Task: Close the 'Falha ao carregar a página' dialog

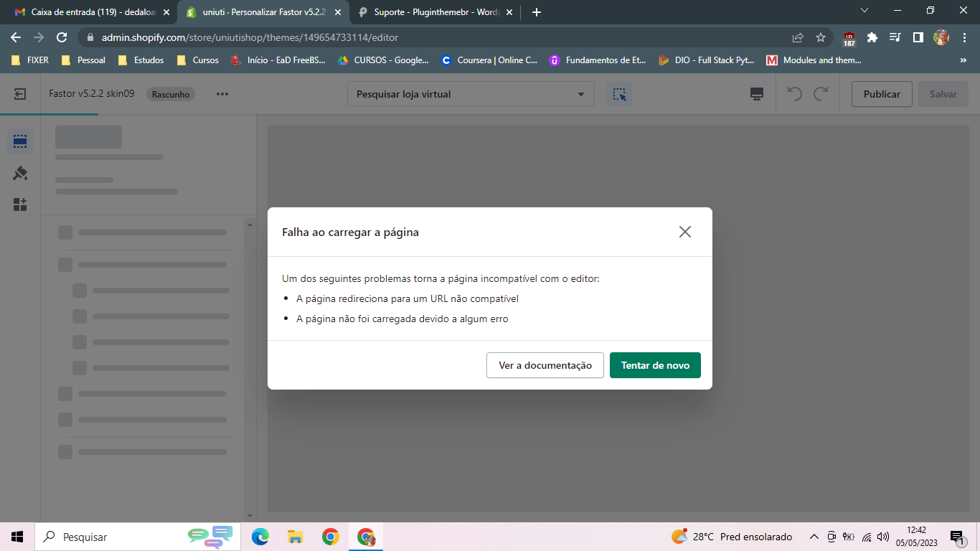Action: point(685,232)
